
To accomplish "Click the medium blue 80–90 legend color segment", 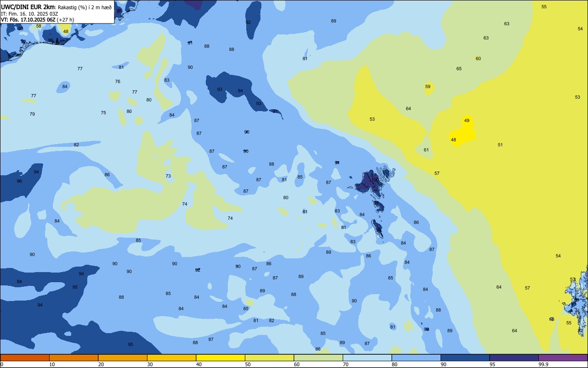I will pos(416,357).
